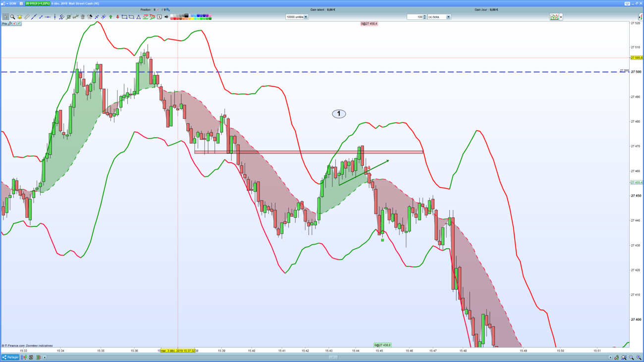Click the ticks number input field
Viewport: 644px width, 362px height.
[415, 17]
